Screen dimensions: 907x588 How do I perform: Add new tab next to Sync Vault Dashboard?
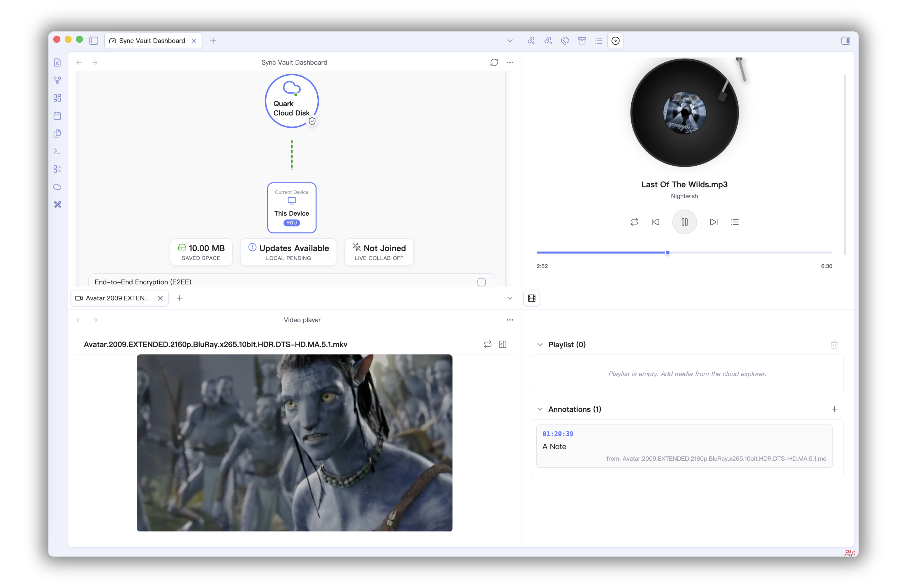(213, 41)
